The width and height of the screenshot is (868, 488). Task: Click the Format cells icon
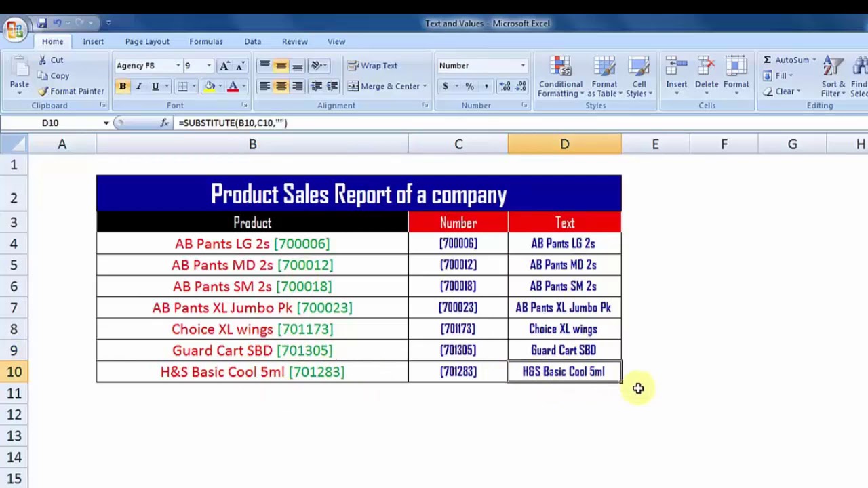(x=736, y=67)
